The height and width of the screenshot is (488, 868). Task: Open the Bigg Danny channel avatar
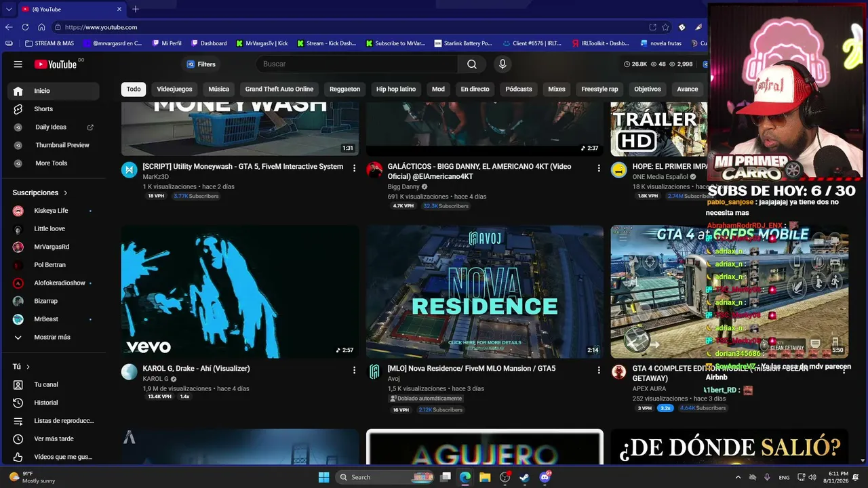click(x=374, y=169)
